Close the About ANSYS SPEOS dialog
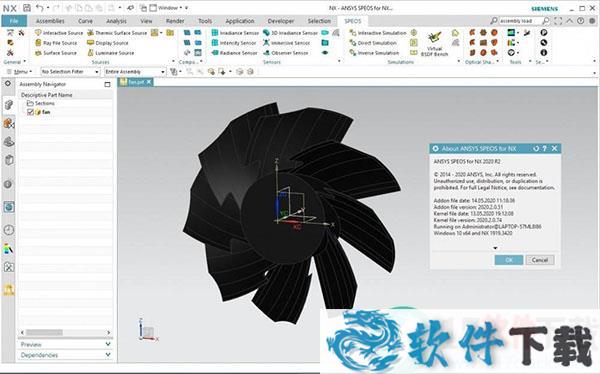The width and height of the screenshot is (600, 374). [554, 148]
